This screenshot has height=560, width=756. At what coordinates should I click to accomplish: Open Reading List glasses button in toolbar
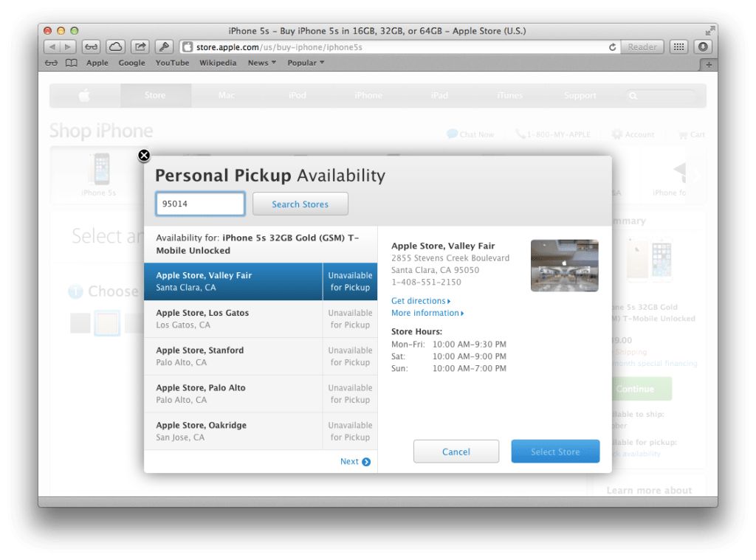(x=91, y=46)
